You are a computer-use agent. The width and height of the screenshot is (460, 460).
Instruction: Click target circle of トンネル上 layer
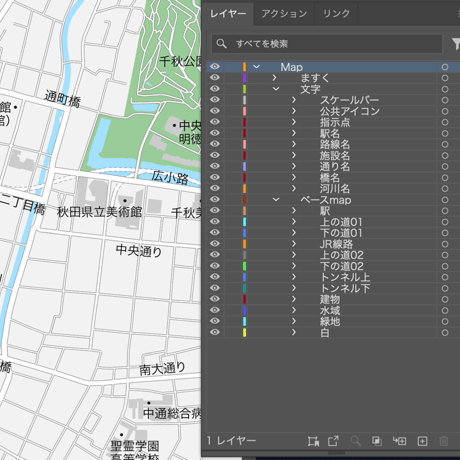point(445,277)
